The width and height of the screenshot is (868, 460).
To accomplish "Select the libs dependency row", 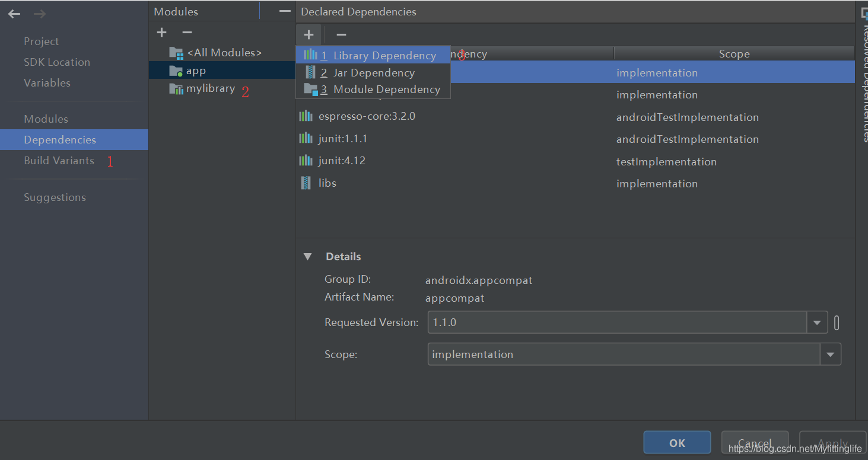I will (575, 183).
